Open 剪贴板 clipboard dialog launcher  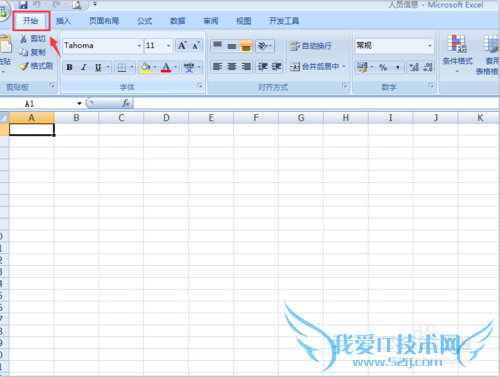click(52, 86)
